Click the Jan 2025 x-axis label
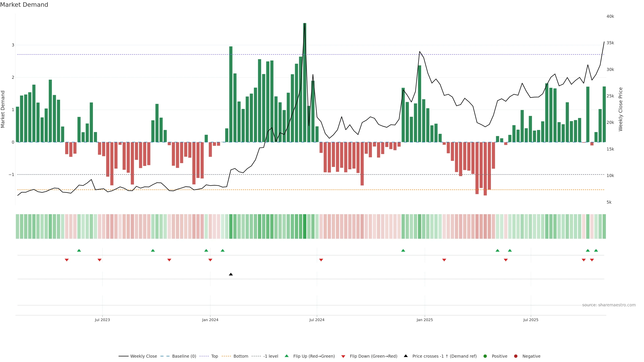 424,320
